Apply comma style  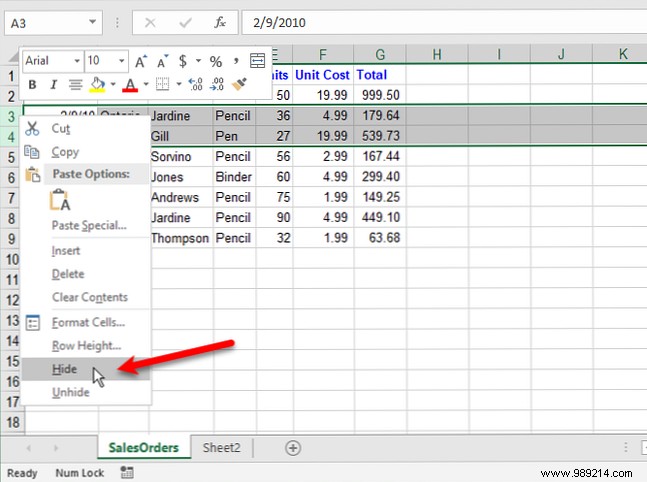[x=236, y=61]
